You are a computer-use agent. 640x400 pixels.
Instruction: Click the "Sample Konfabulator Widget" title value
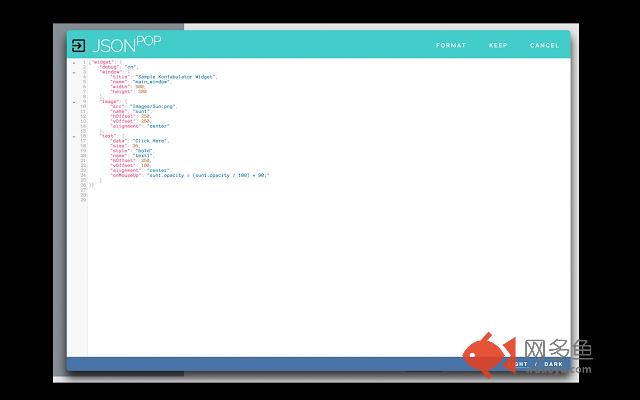click(176, 77)
